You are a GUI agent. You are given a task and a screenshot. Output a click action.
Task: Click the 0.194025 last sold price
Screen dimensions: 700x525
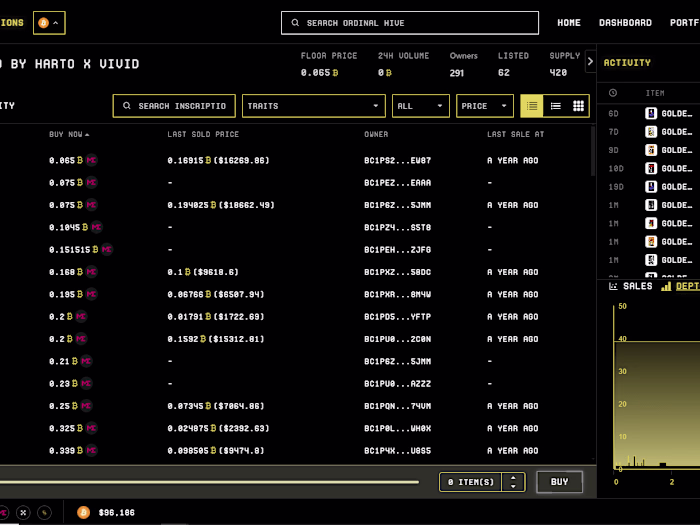click(x=221, y=205)
